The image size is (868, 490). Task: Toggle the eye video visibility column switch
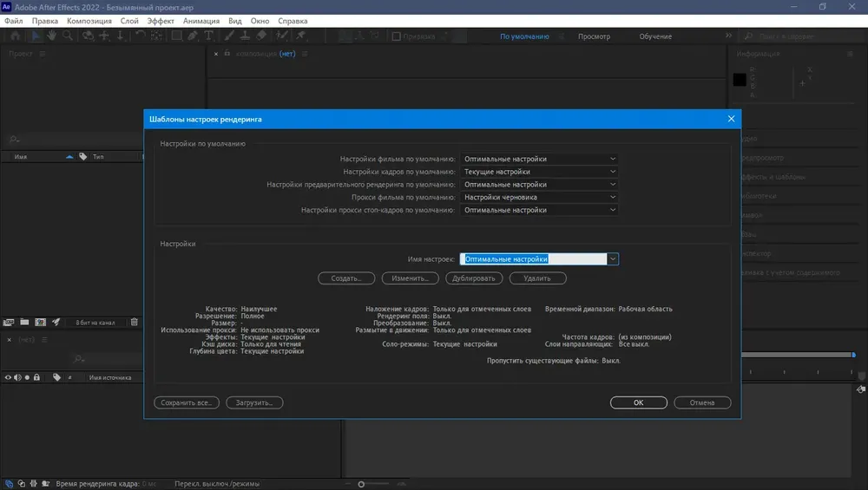[x=8, y=377]
